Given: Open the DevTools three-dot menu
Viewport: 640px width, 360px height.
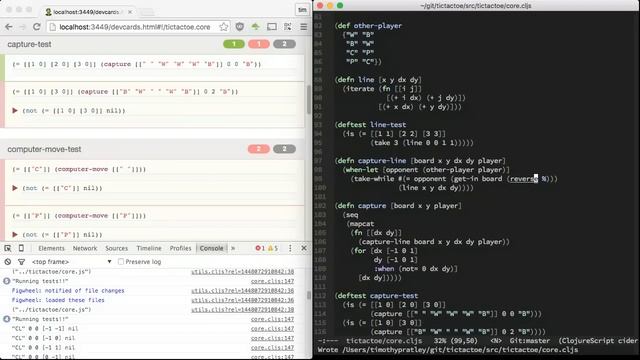Looking at the screenshot, I should 290,248.
